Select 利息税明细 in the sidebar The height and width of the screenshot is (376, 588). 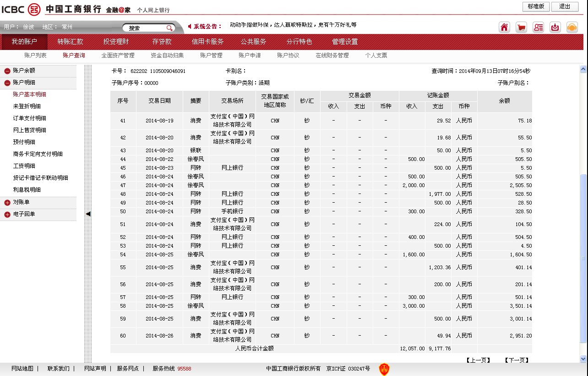[27, 190]
